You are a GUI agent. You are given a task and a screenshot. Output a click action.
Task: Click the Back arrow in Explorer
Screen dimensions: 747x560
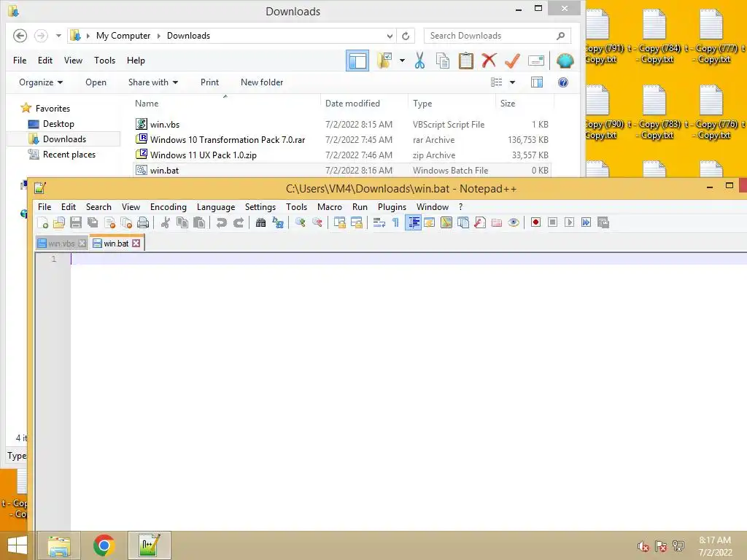click(20, 36)
